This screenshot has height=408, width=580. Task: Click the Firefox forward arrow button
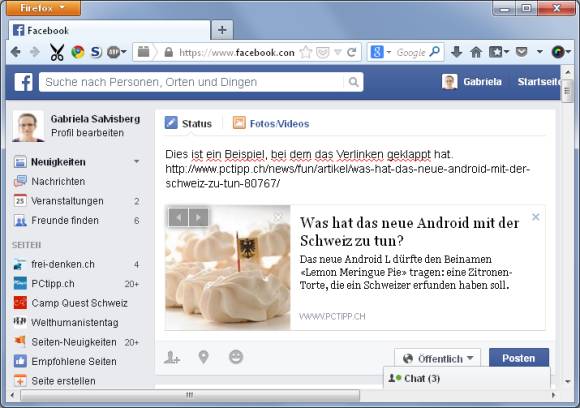click(x=35, y=52)
